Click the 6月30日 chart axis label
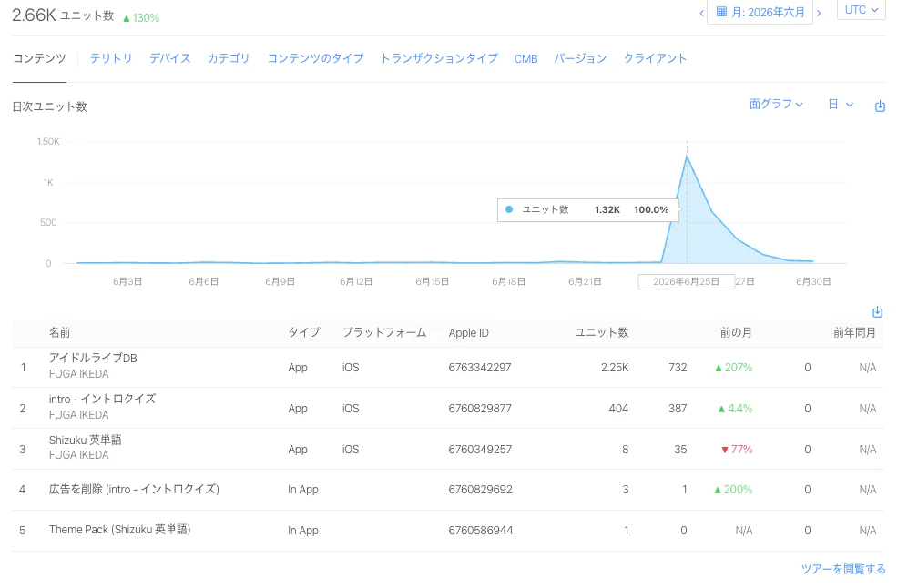 point(813,282)
